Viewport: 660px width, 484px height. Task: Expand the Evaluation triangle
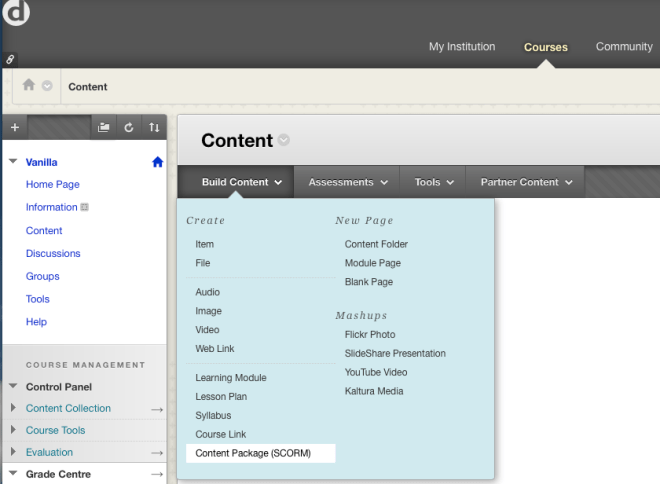[x=13, y=452]
